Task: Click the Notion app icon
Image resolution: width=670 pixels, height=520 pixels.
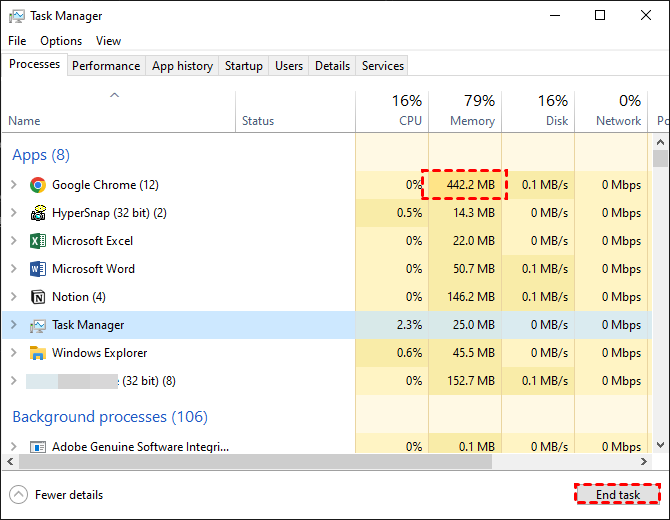Action: tap(38, 297)
